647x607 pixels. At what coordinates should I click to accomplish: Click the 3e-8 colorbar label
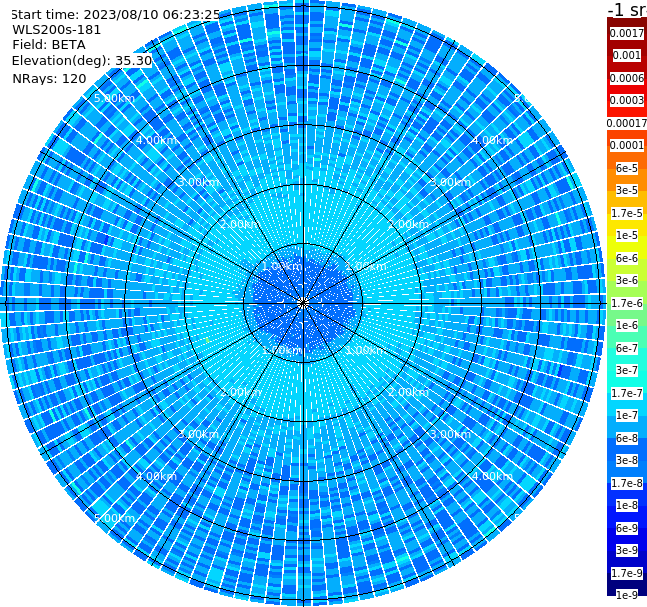[627, 460]
